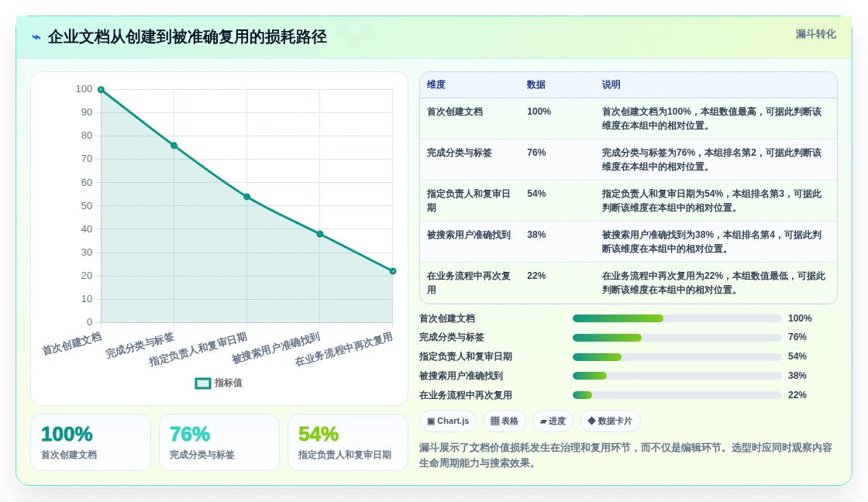
Task: Click the 54% 指定负责人和复审日期 stat card
Action: [348, 443]
